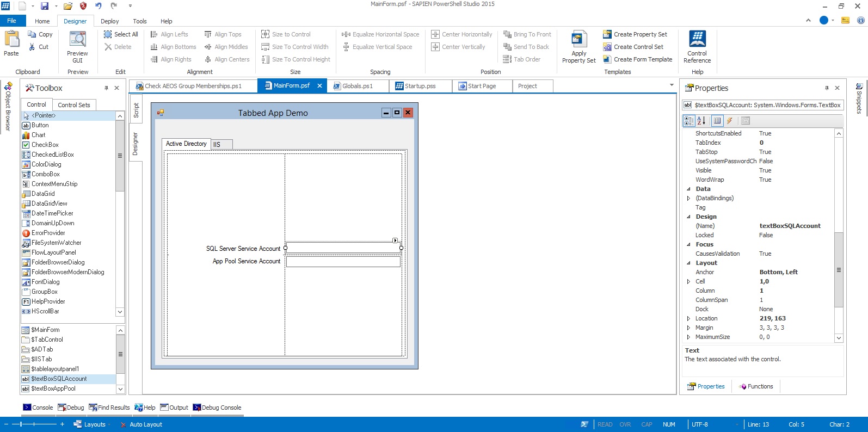The image size is (868, 432).
Task: Click Create Property Set
Action: coord(635,34)
